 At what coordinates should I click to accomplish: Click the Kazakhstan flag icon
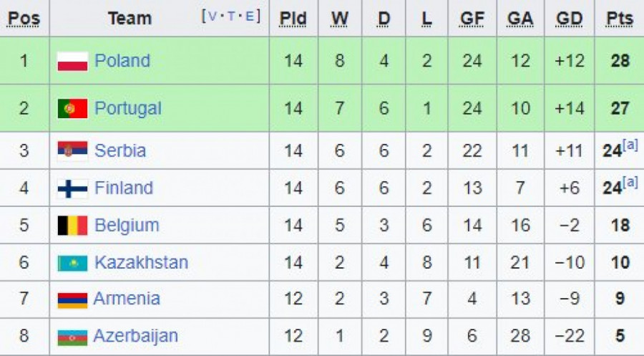point(72,263)
